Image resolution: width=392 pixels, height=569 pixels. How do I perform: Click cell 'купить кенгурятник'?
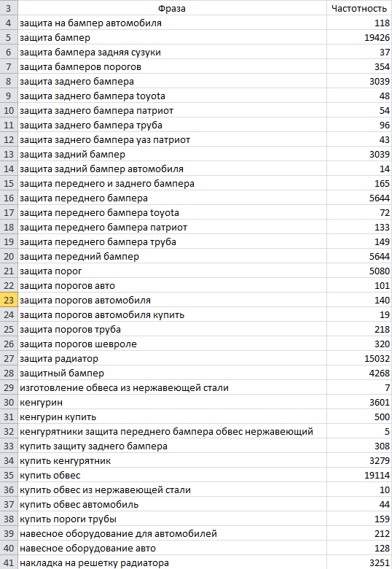click(172, 461)
